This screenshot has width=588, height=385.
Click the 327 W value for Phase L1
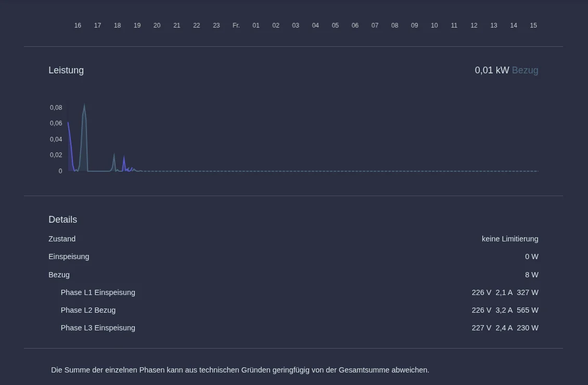528,292
